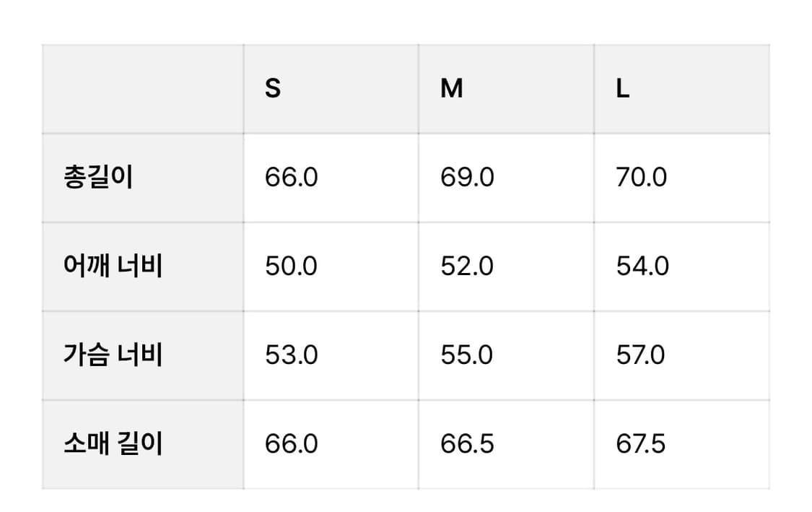Select the 52.0 shoulder width cell
812x512 pixels.
coord(467,266)
